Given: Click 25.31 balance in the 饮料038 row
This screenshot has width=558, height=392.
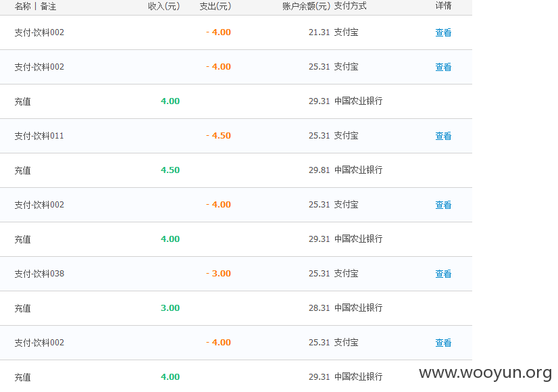Looking at the screenshot, I should [x=320, y=273].
